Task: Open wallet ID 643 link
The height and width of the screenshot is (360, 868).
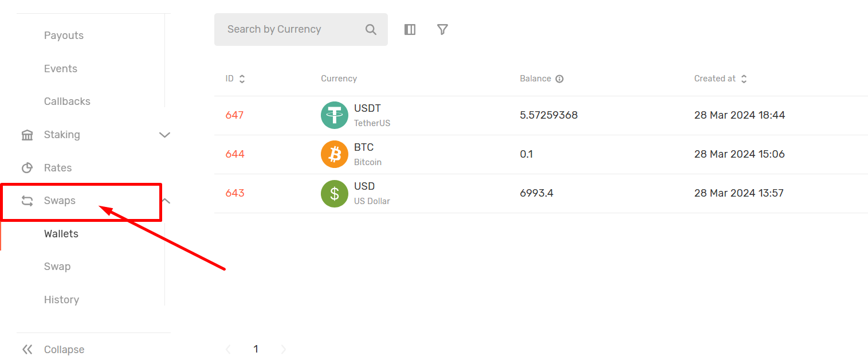Action: (234, 193)
